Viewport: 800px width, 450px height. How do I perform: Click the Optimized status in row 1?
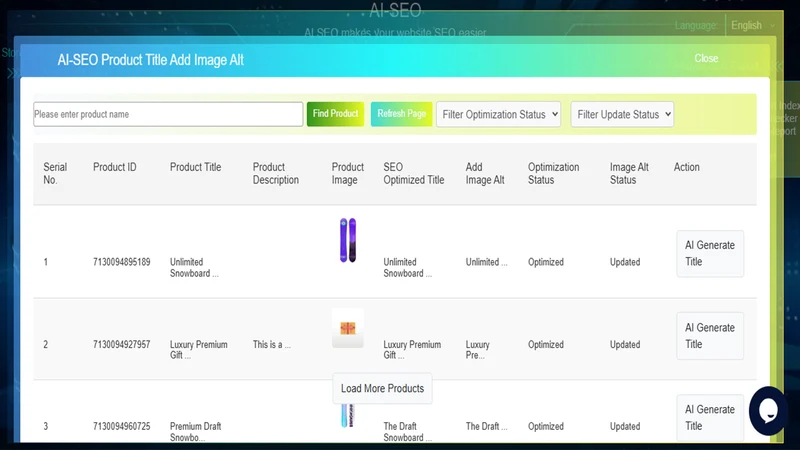click(x=546, y=262)
